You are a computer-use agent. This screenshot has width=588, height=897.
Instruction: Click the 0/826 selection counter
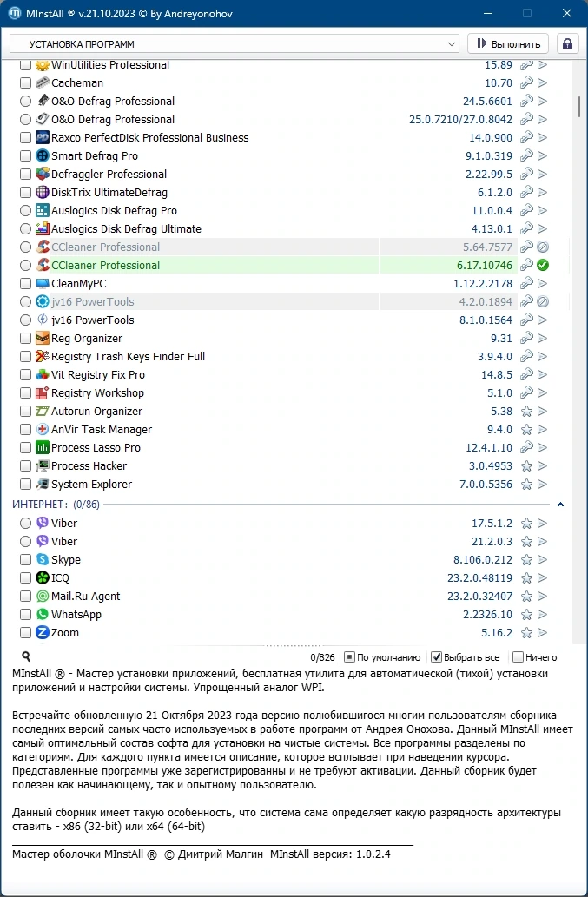(322, 657)
